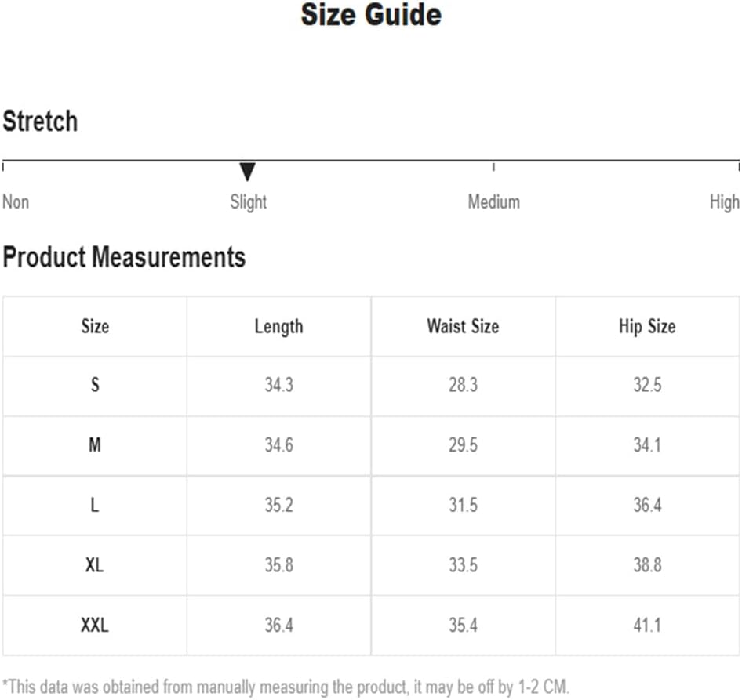The image size is (742, 700).
Task: Select the M size row label
Action: (x=95, y=444)
